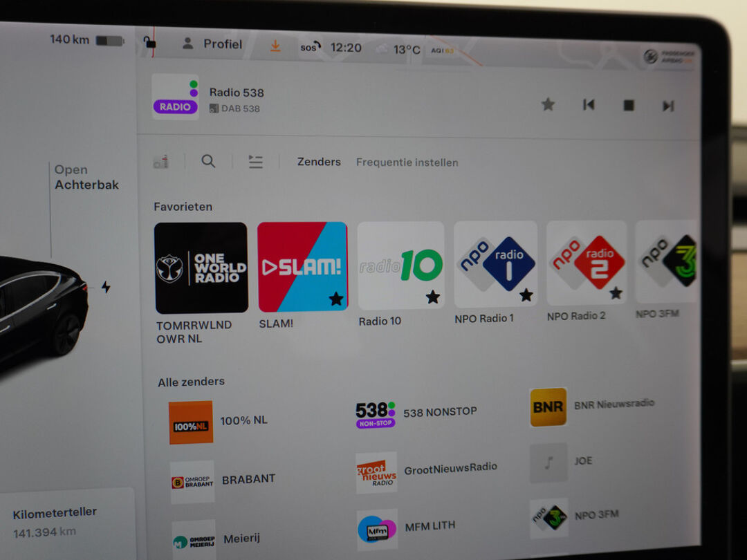This screenshot has height=560, width=747.
Task: Tap the car lock icon
Action: pyautogui.click(x=150, y=44)
